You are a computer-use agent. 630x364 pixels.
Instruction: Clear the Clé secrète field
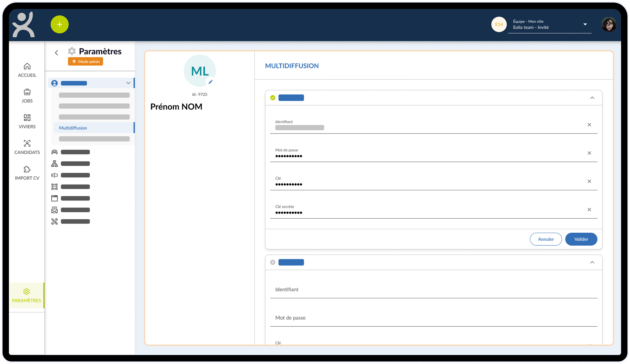(x=589, y=210)
